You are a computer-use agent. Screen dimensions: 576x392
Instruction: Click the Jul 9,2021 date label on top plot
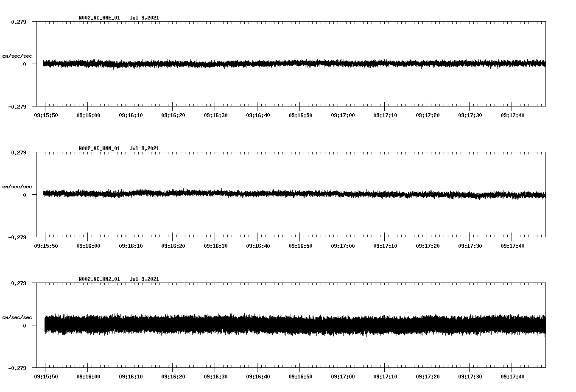(145, 18)
